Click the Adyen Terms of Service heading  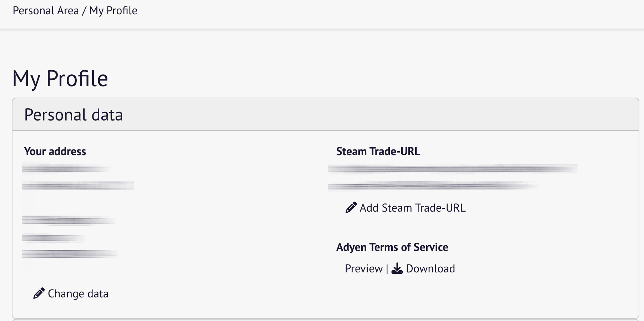click(x=392, y=247)
